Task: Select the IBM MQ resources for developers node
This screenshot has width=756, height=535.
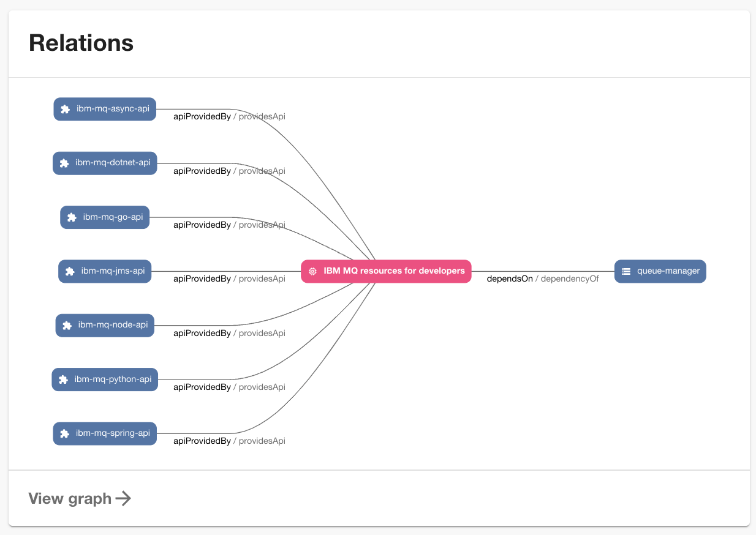Action: coord(394,271)
